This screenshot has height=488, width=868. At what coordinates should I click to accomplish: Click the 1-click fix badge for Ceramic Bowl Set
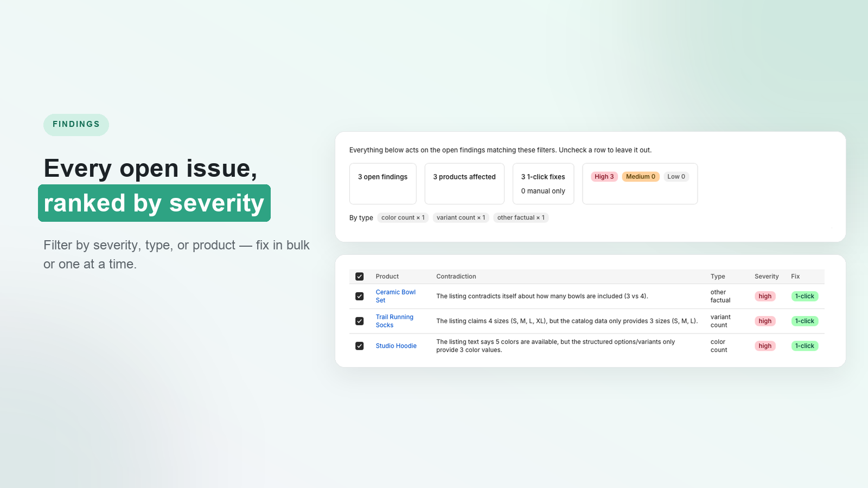[805, 296]
